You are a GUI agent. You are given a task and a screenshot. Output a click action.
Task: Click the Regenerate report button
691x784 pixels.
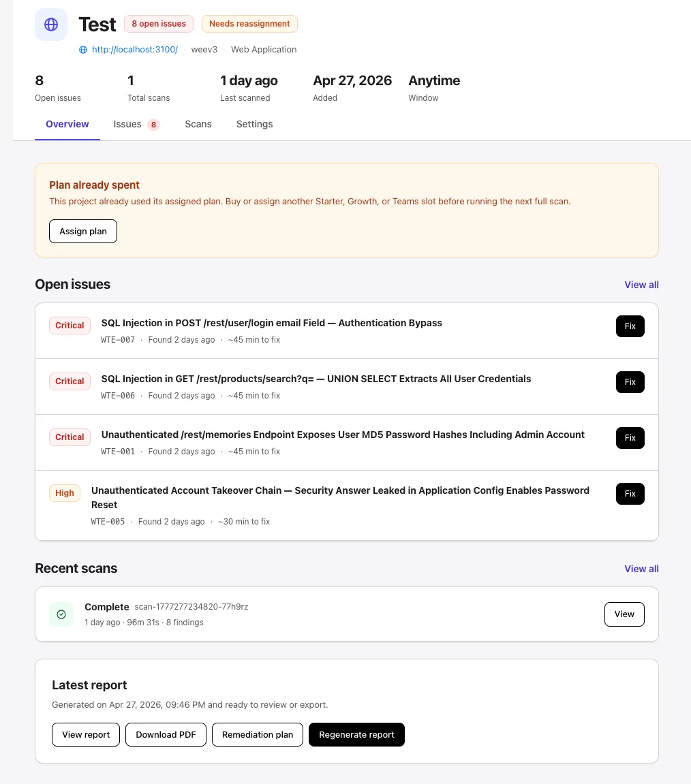356,734
